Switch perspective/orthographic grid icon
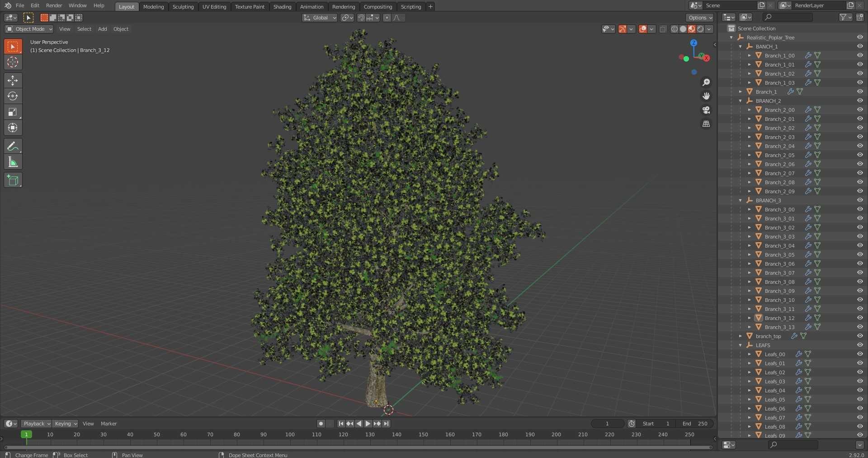The width and height of the screenshot is (868, 458). point(706,124)
